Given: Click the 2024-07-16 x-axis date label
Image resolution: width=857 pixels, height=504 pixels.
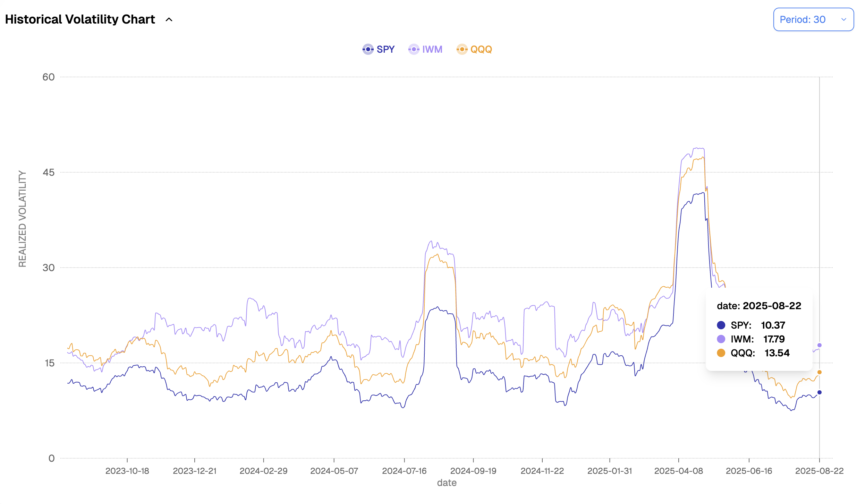Looking at the screenshot, I should [x=404, y=471].
